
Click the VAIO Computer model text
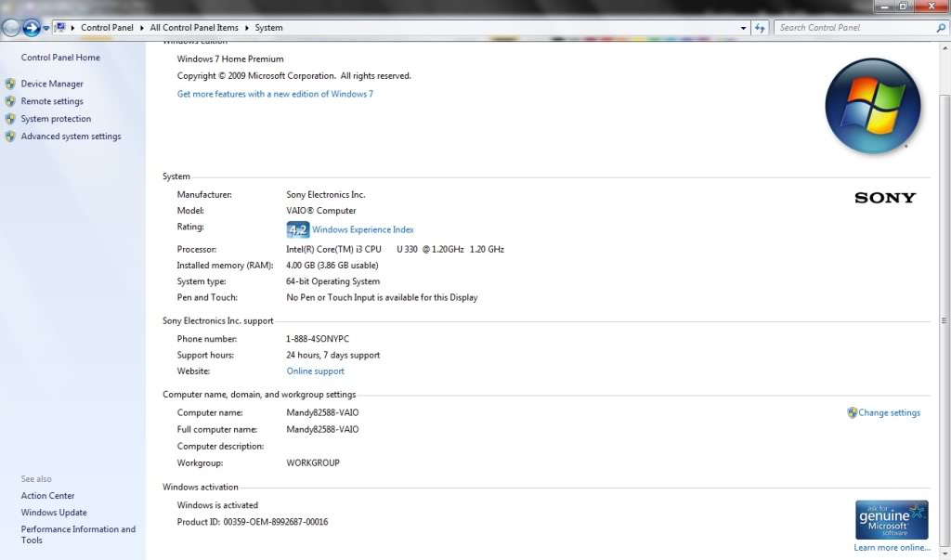[x=321, y=211]
